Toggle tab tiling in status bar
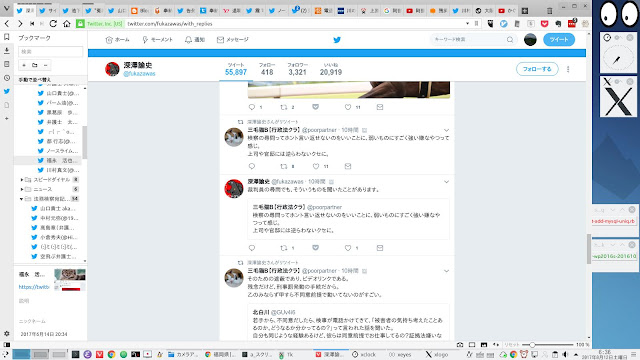Screen dimensions: 640x360 [x=472, y=345]
